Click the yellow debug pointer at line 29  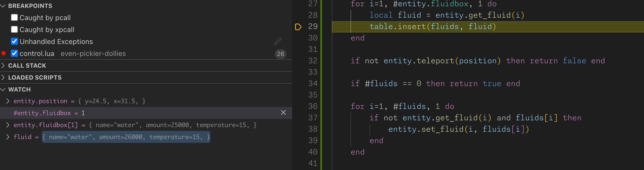point(298,27)
